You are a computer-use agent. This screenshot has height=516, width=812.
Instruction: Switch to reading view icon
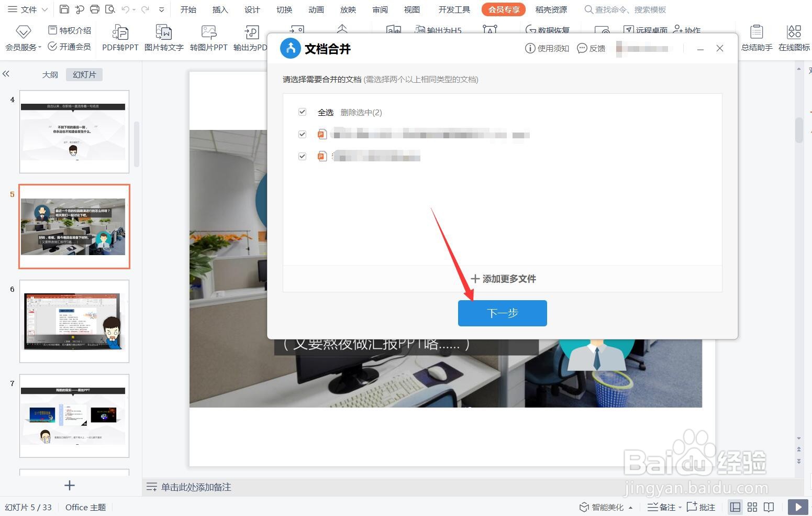(x=769, y=507)
